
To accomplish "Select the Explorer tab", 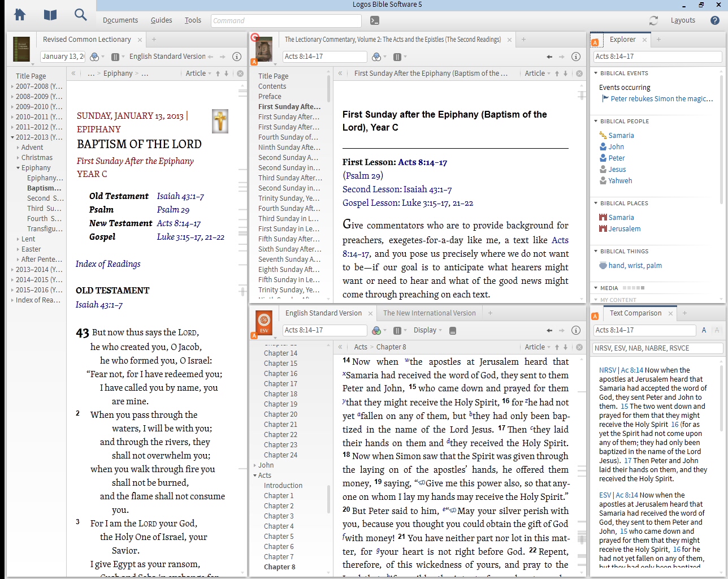I will pos(622,40).
